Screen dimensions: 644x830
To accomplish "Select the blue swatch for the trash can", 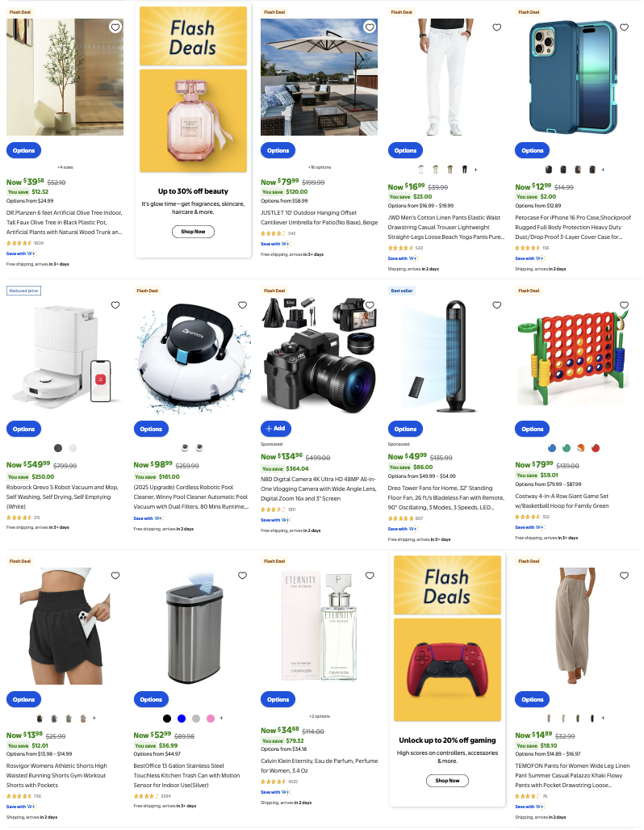I will coord(182,719).
